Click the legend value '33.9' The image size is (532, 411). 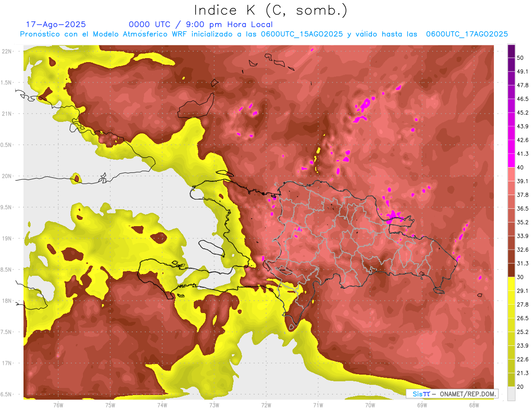[522, 236]
